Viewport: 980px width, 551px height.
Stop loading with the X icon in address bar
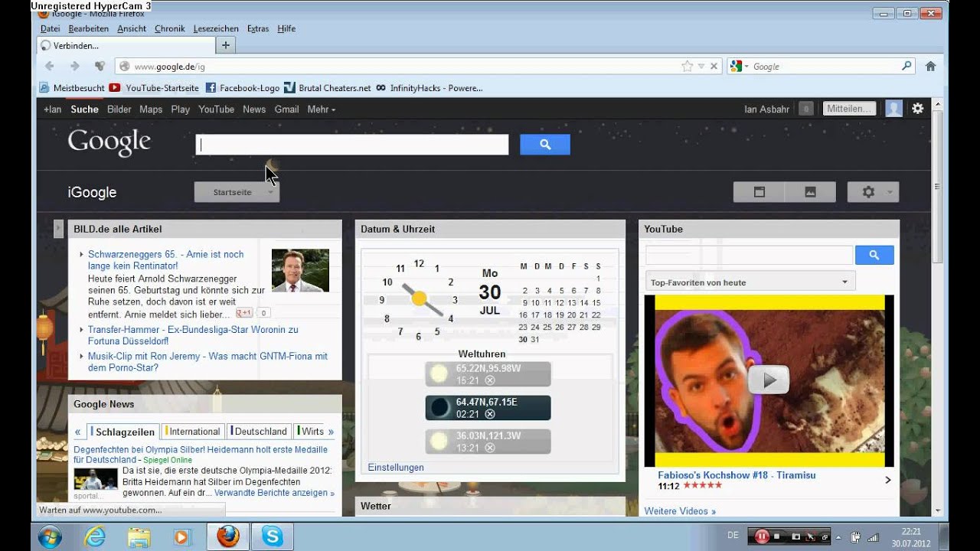click(x=714, y=67)
